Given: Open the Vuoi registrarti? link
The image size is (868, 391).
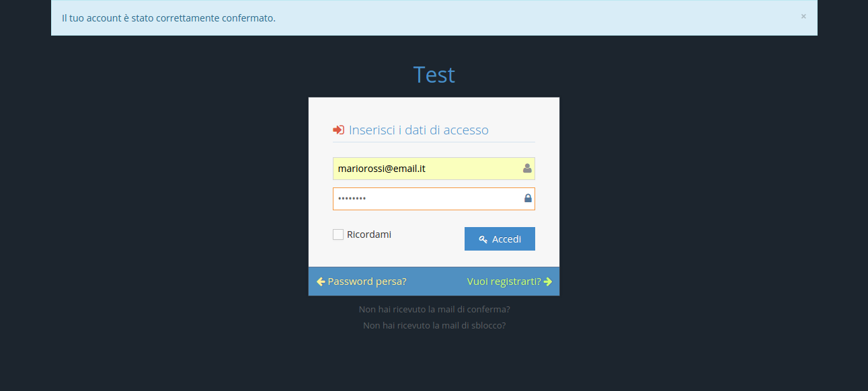Looking at the screenshot, I should tap(504, 281).
